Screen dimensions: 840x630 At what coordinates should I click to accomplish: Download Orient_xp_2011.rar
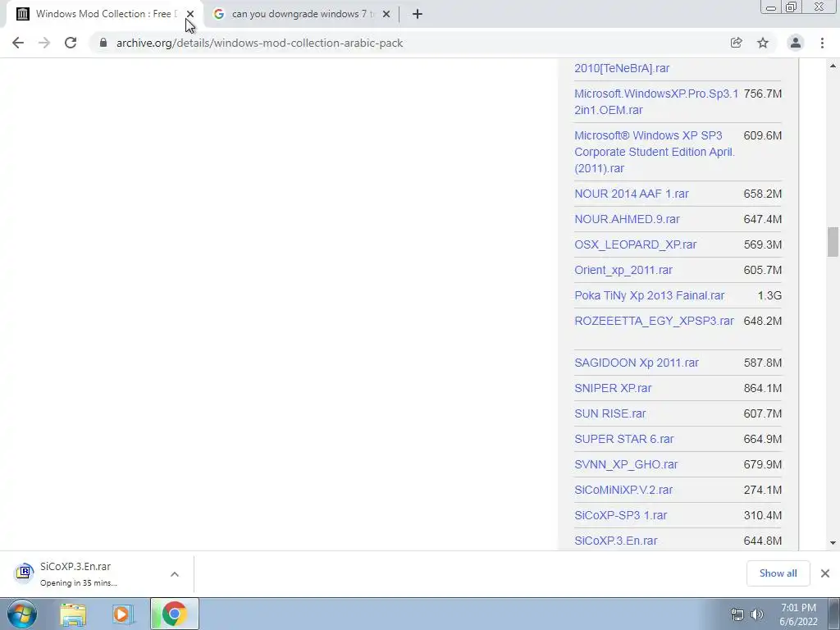point(623,270)
